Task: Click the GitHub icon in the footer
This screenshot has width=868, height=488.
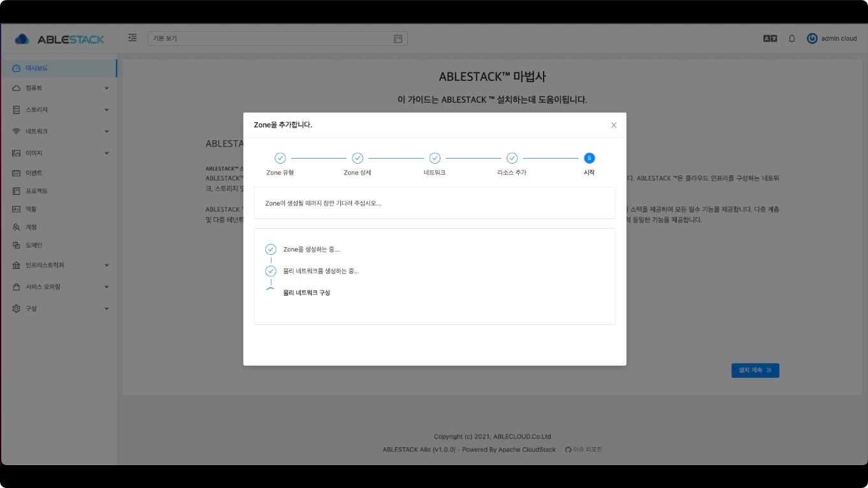Action: (x=568, y=450)
